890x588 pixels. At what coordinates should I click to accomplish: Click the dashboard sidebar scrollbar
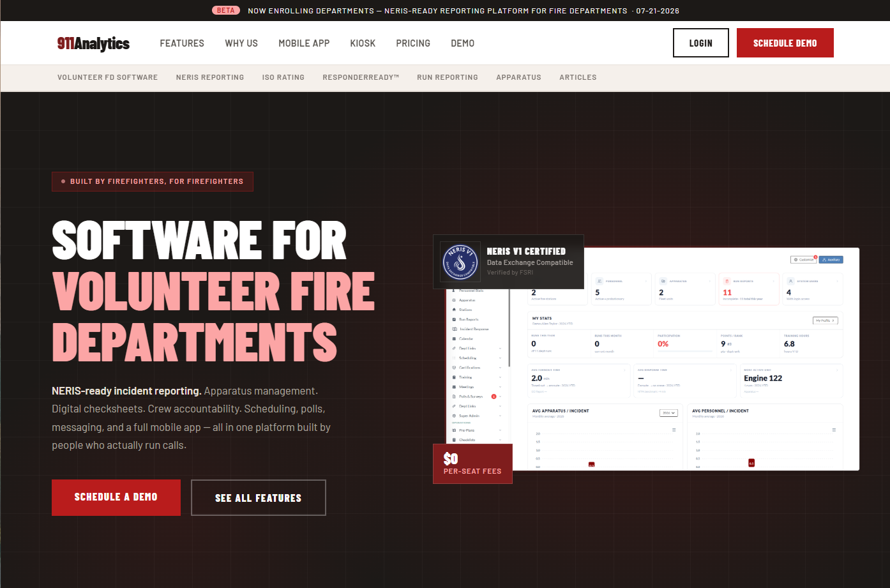(509, 329)
